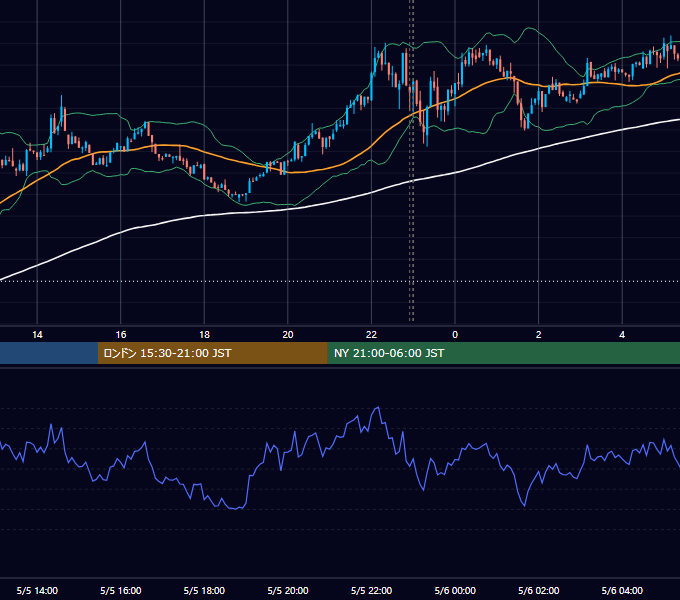Click the 5/5 16:00 bottom axis label

pyautogui.click(x=121, y=590)
